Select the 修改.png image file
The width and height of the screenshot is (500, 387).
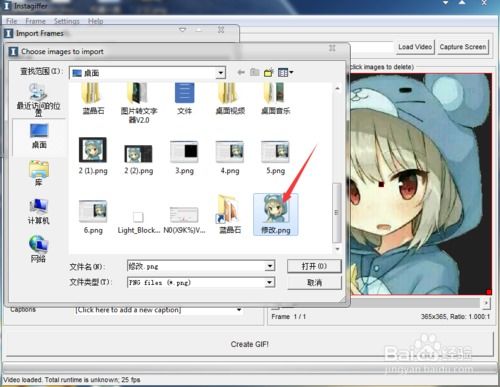(275, 214)
